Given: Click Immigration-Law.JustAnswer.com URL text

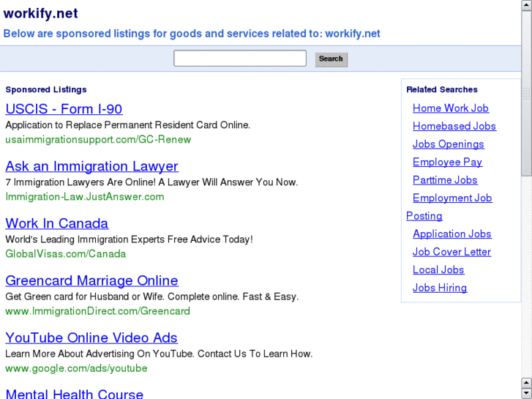Looking at the screenshot, I should click(84, 197).
